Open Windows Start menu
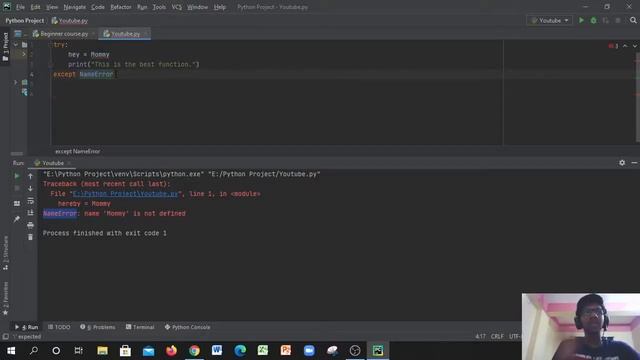This screenshot has height=360, width=640. (11, 351)
